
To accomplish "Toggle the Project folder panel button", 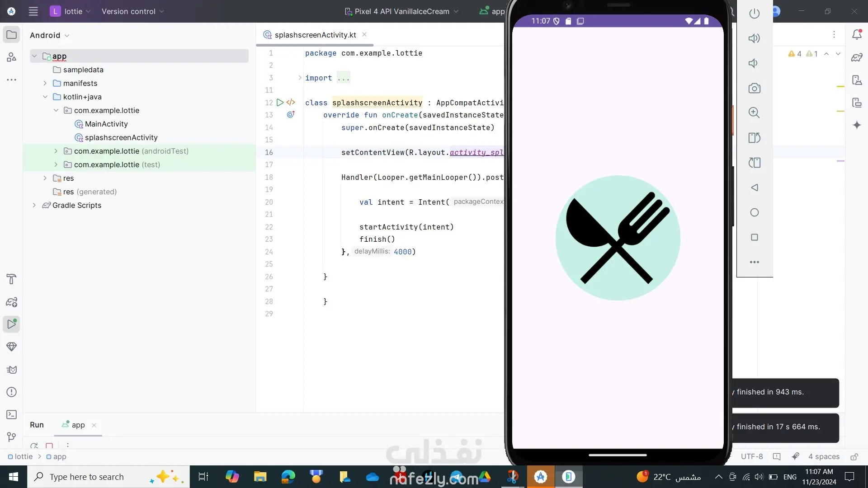I will point(12,35).
